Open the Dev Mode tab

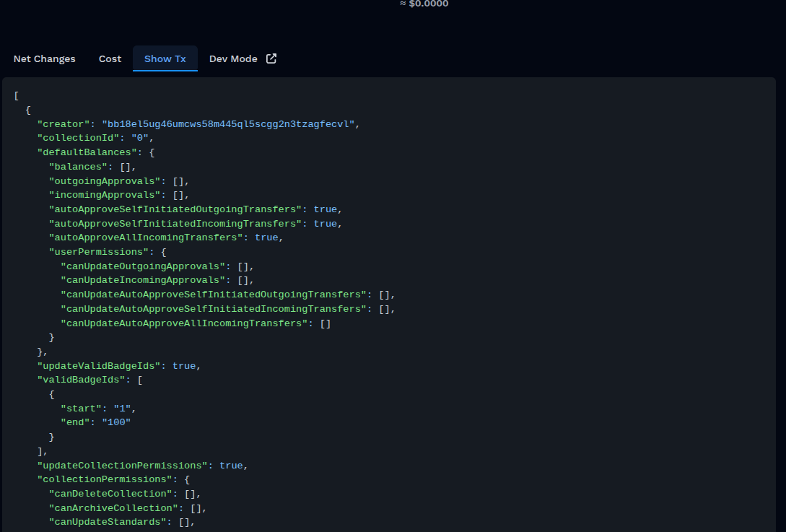(x=233, y=59)
